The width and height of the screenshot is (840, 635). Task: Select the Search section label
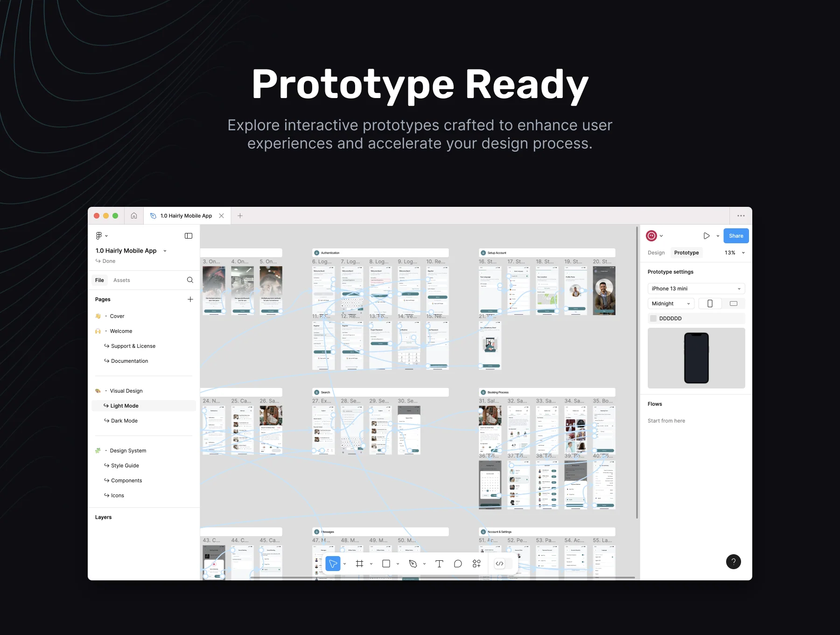[x=325, y=392]
